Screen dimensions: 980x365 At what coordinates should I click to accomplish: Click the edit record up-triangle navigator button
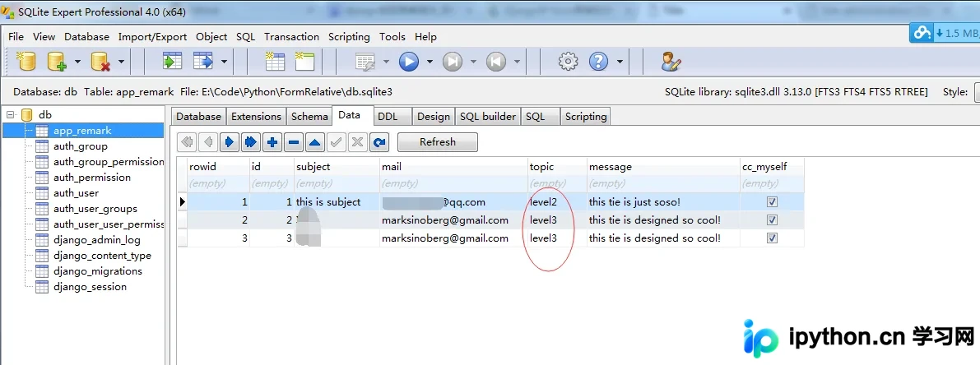pyautogui.click(x=314, y=142)
